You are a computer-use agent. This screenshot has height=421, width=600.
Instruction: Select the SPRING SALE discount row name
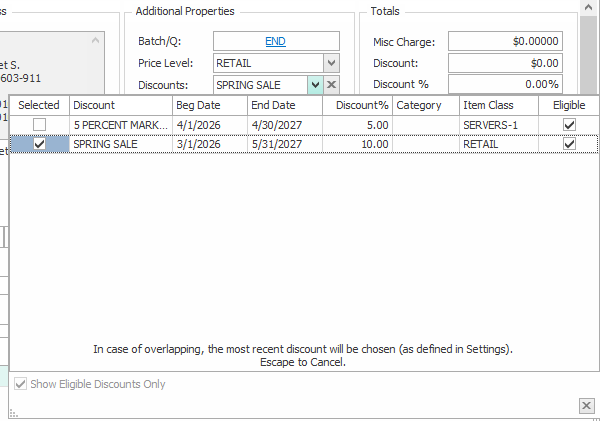tap(120, 144)
